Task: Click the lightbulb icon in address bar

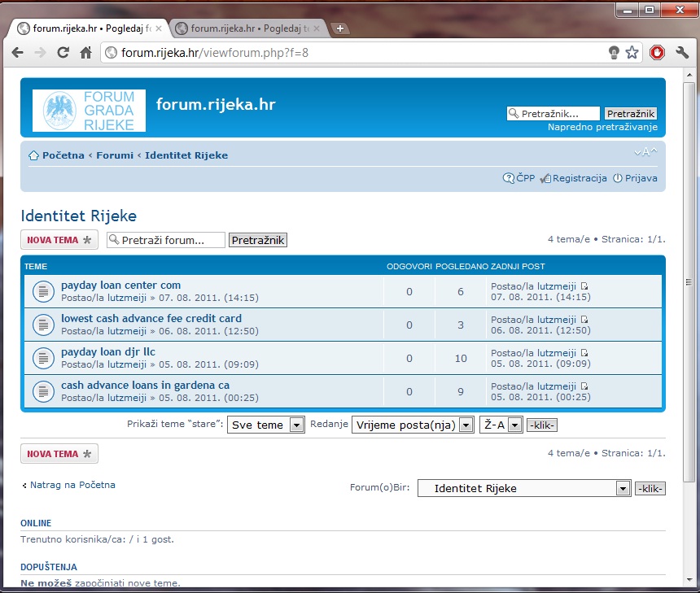Action: click(614, 53)
